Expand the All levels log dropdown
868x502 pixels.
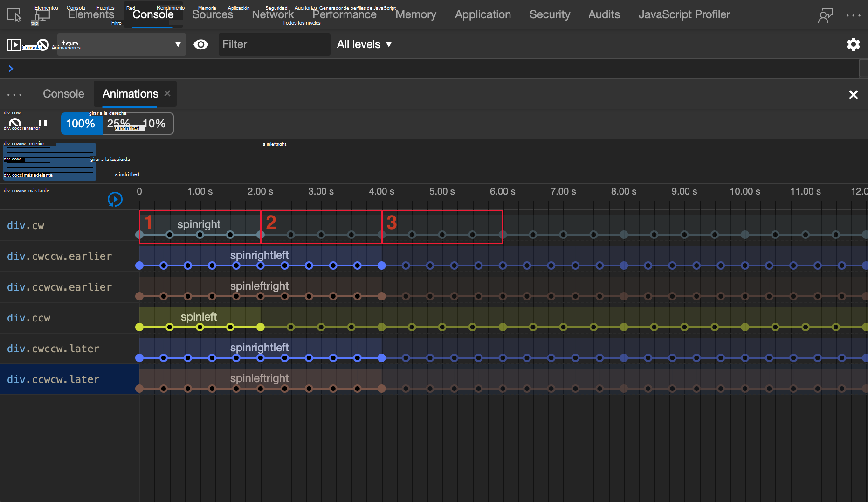[x=364, y=44]
